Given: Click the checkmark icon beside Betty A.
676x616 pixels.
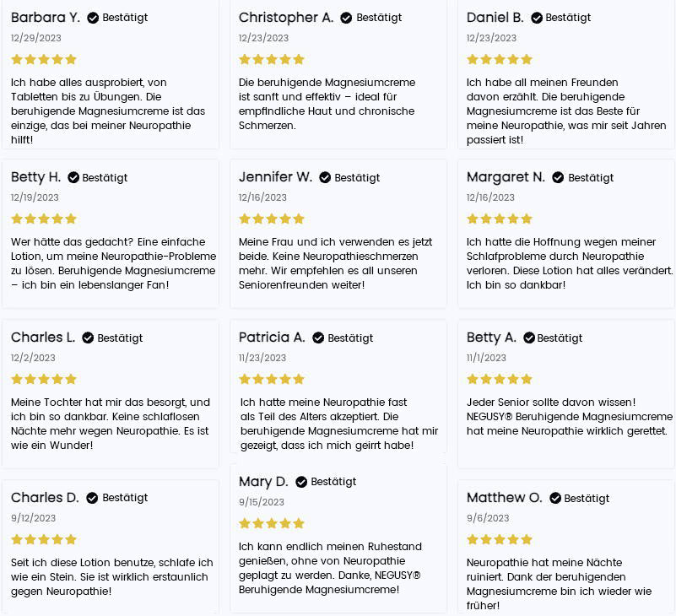Looking at the screenshot, I should pyautogui.click(x=529, y=338).
